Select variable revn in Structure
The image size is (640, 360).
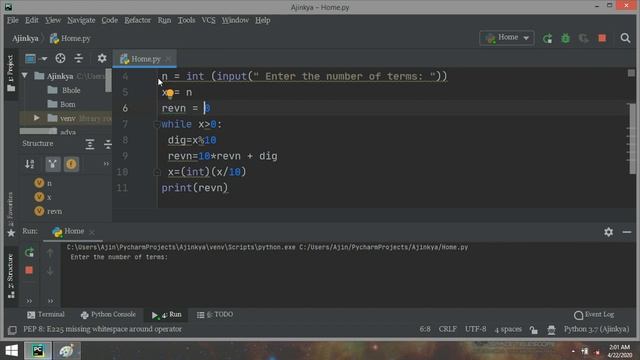point(49,211)
